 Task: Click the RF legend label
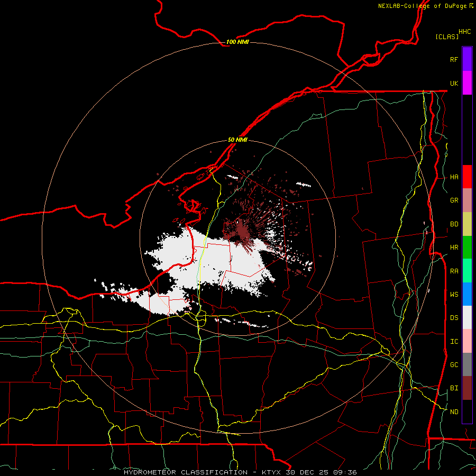click(454, 59)
